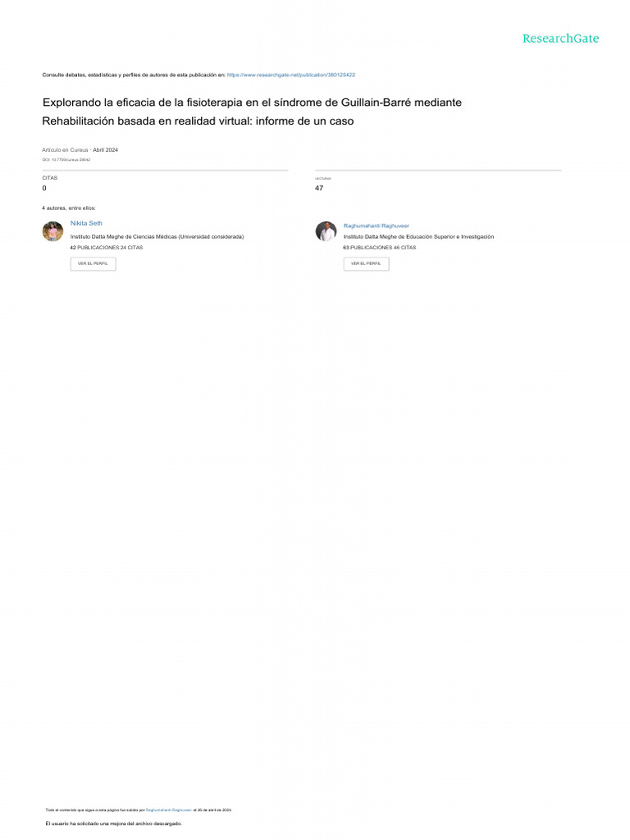The width and height of the screenshot is (630, 840).
Task: Select the article title starting with Explorando
Action: pos(252,103)
